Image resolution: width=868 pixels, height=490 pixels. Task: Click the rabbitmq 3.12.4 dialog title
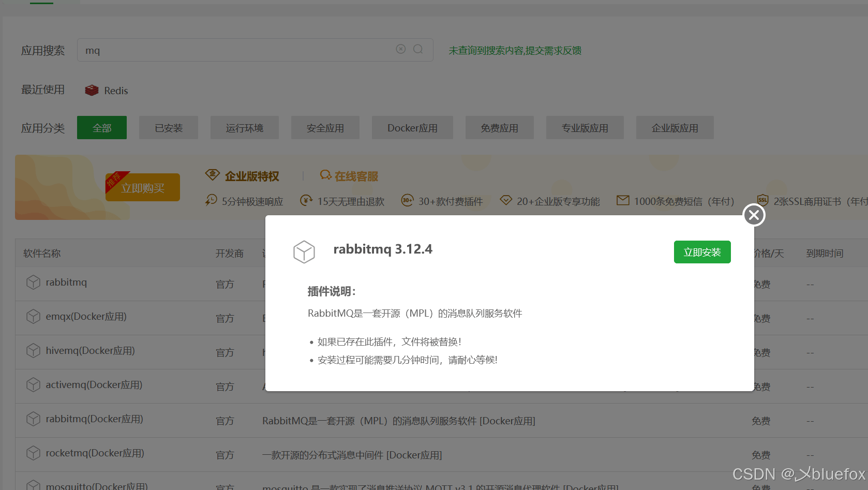coord(383,249)
